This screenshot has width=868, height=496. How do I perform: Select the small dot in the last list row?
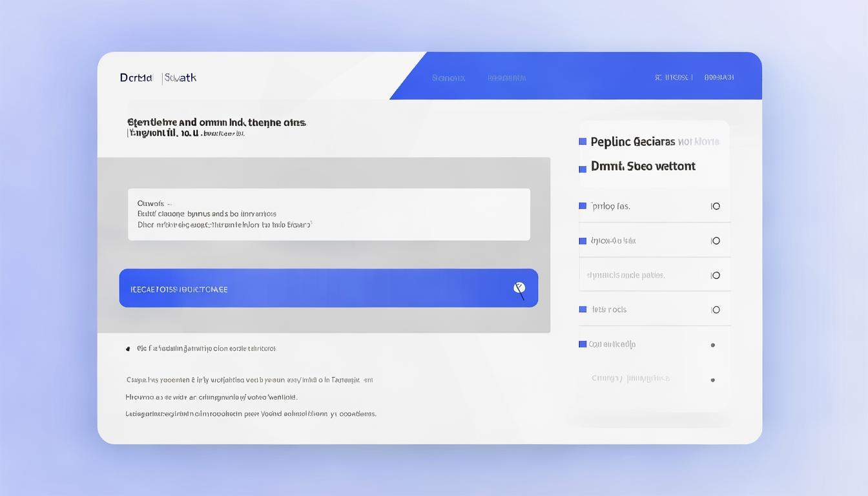(713, 380)
